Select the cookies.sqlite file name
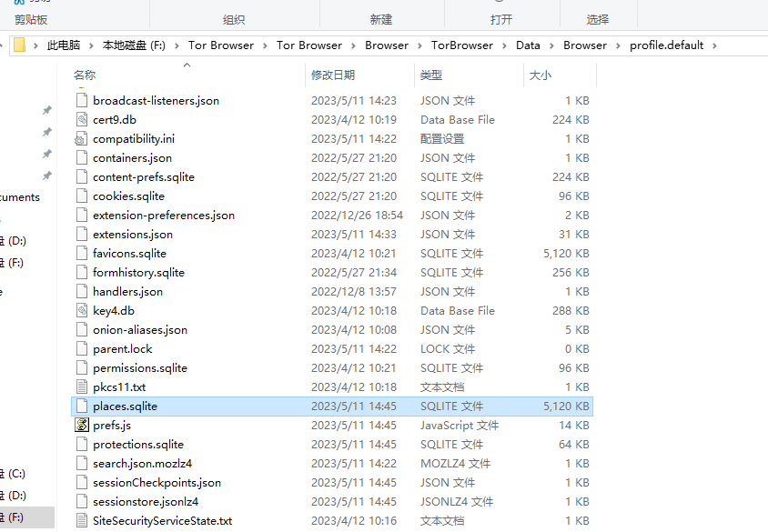The height and width of the screenshot is (532, 768). tap(129, 196)
